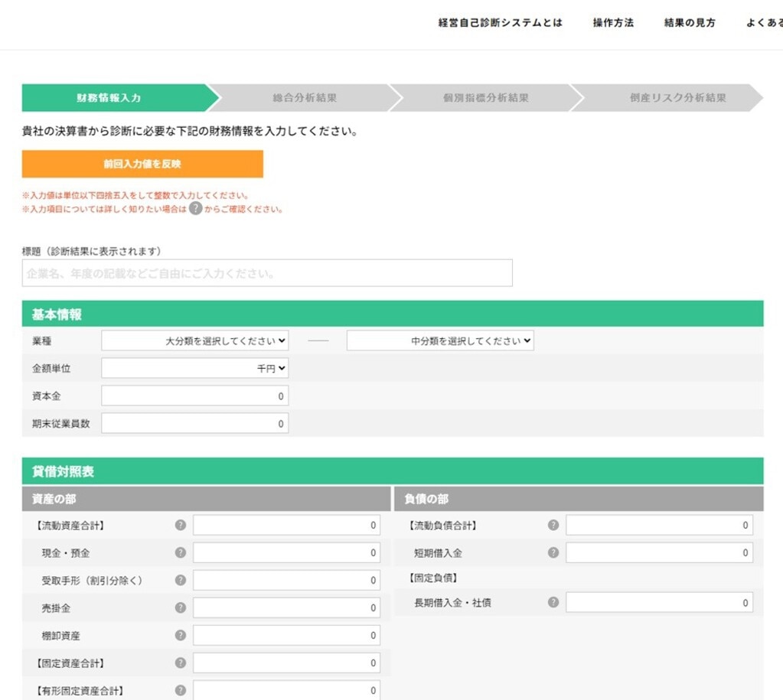Open the 中分類 industry subcategory dropdown
The width and height of the screenshot is (783, 700).
pos(439,340)
